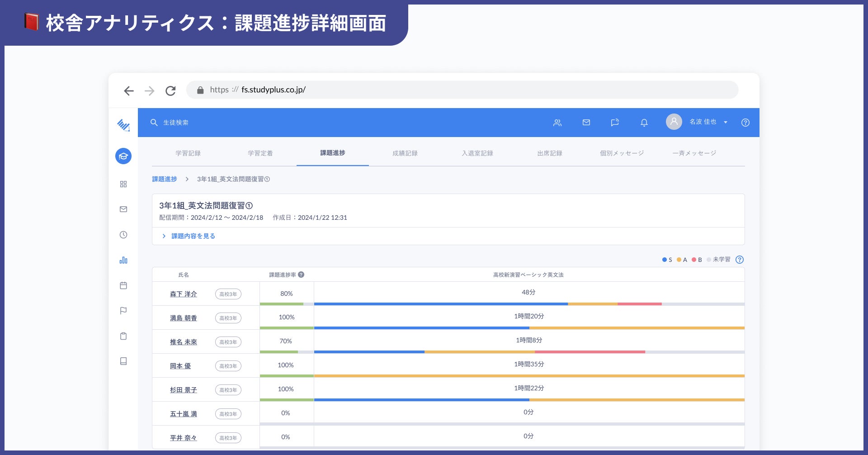Open user dropdown next to 名波 佳也

(x=726, y=123)
